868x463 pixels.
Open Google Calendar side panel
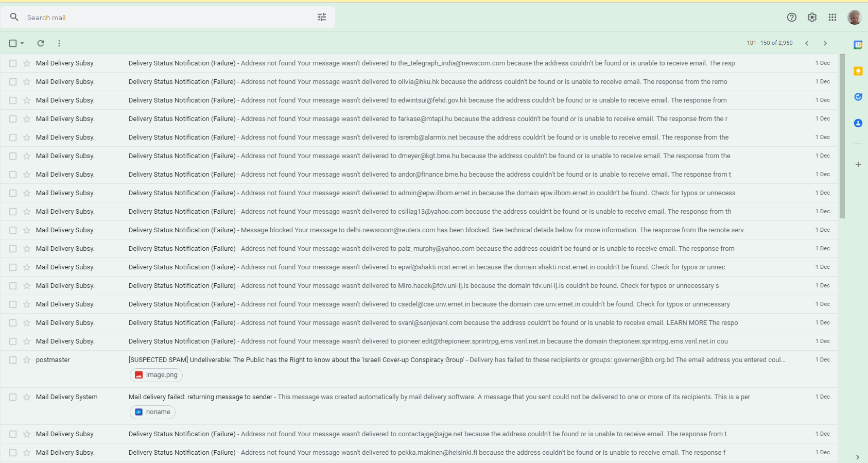pos(858,45)
